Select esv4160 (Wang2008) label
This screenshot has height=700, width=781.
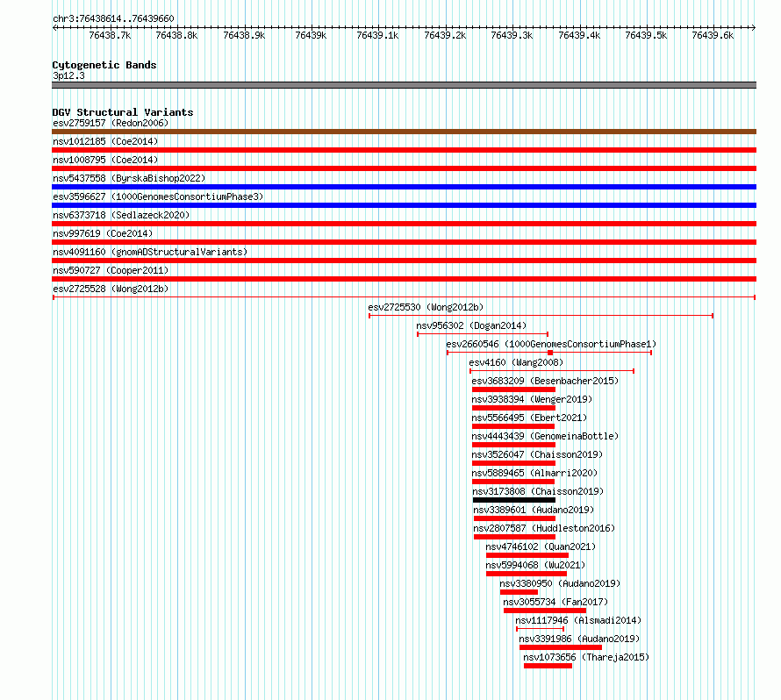pos(516,362)
